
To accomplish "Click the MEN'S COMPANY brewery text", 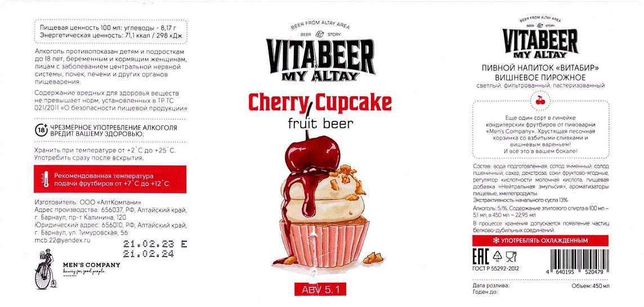I will (x=91, y=265).
